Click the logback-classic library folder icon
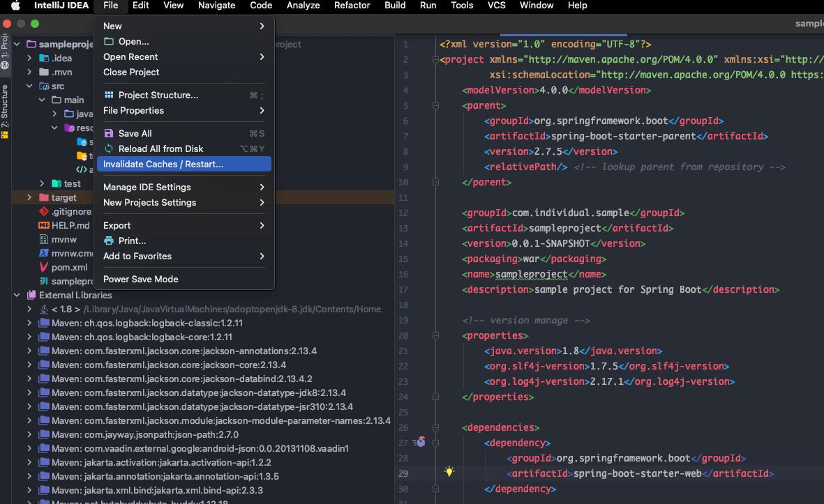This screenshot has height=504, width=824. tap(44, 323)
